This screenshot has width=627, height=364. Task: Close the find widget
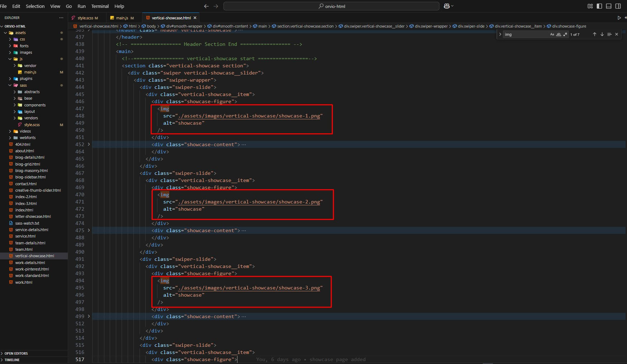[617, 34]
